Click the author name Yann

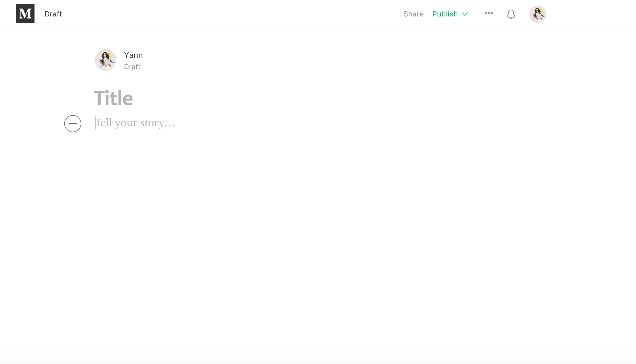pos(134,55)
